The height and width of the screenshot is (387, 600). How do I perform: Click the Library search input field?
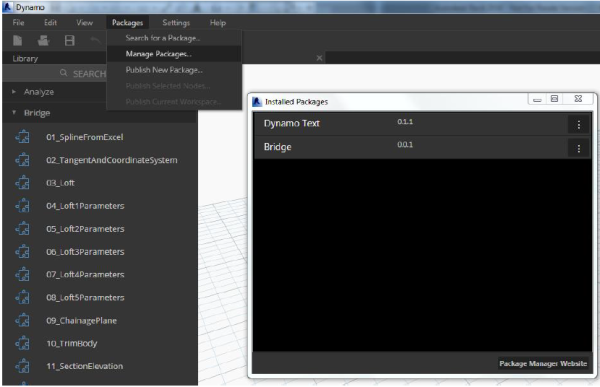pos(55,73)
